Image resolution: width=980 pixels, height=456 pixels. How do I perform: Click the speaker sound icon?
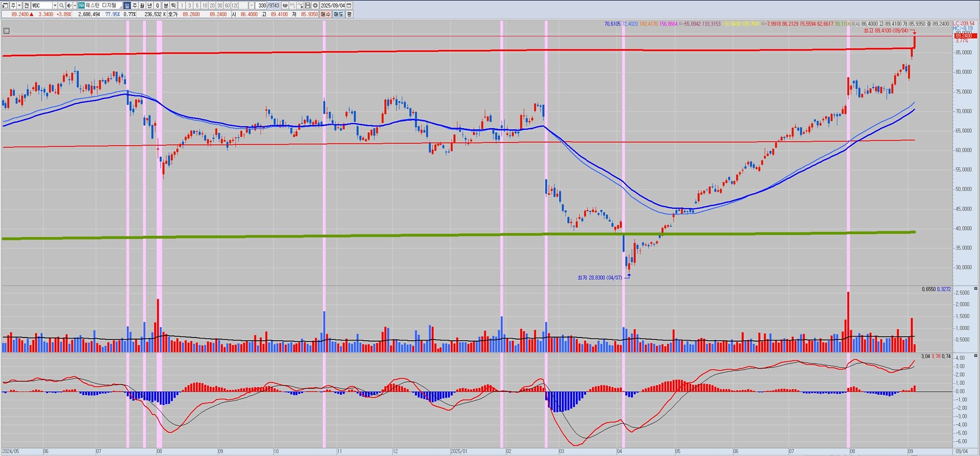pyautogui.click(x=69, y=6)
